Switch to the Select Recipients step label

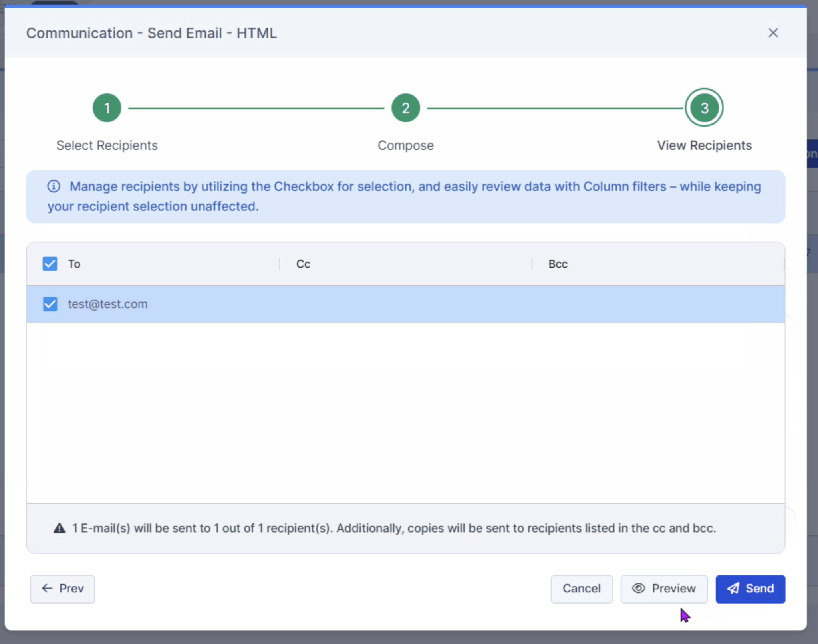click(107, 145)
